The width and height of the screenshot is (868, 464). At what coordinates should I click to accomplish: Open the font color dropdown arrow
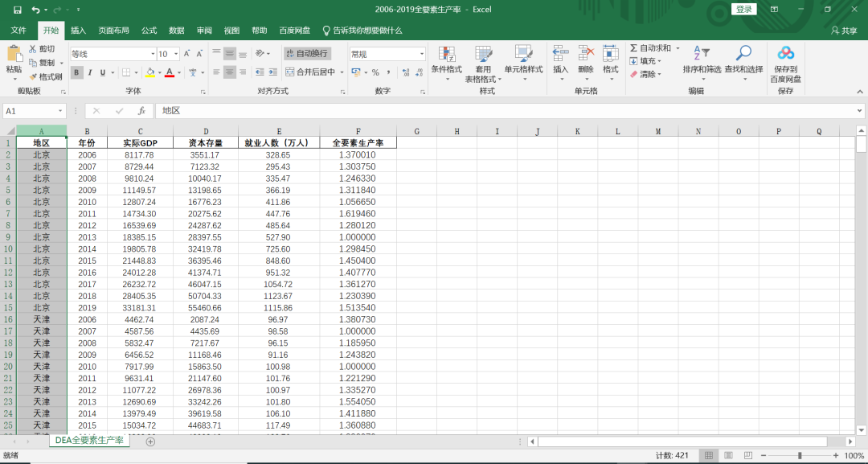179,72
